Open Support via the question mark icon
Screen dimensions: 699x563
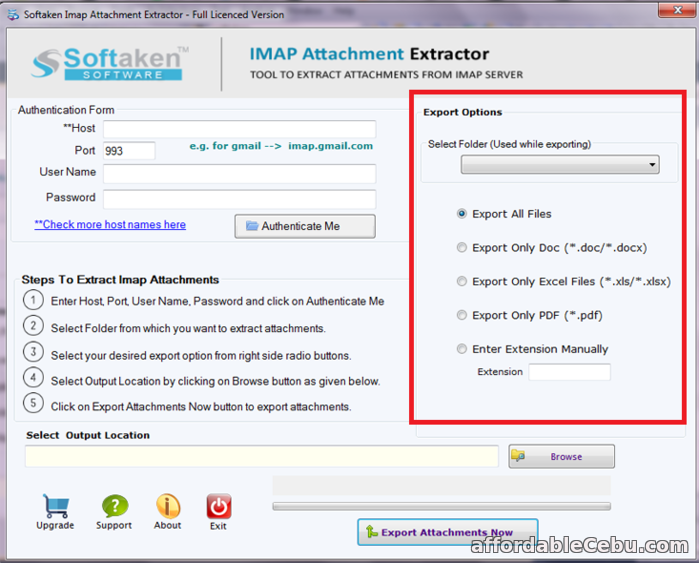click(x=115, y=506)
